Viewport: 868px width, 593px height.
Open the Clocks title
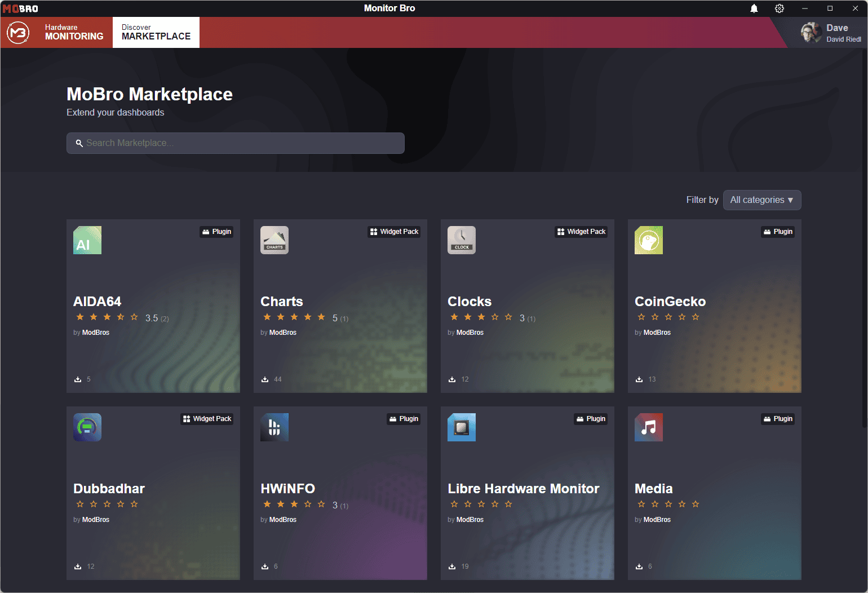tap(470, 302)
